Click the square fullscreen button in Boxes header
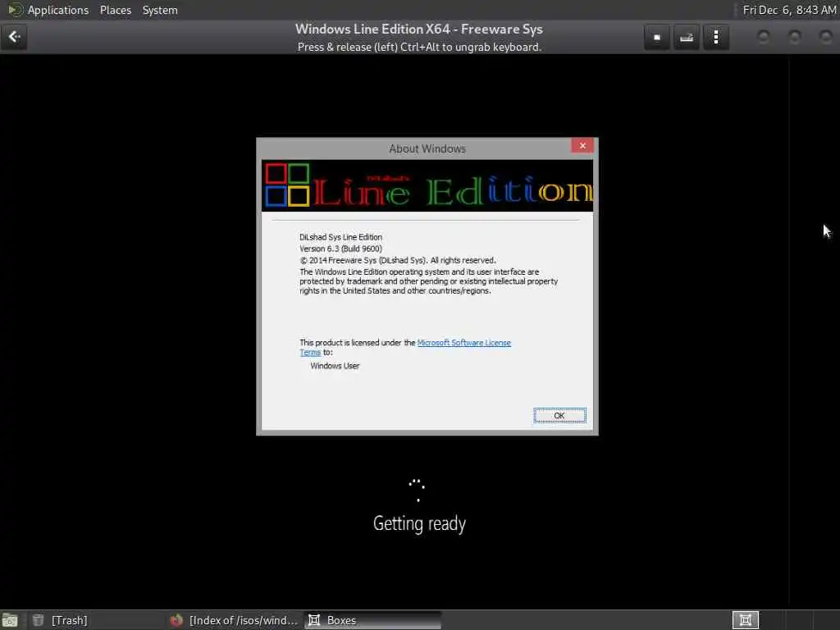 point(657,38)
